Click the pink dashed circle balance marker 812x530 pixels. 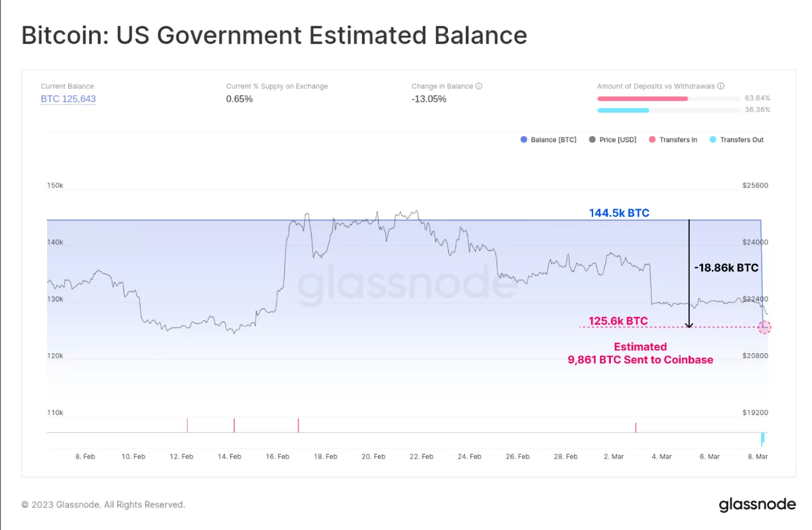coord(764,327)
